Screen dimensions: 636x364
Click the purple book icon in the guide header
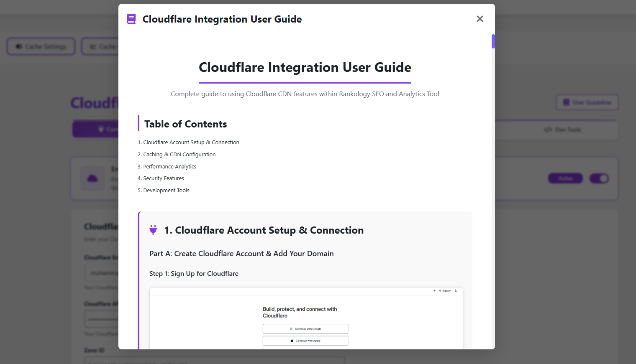click(131, 19)
